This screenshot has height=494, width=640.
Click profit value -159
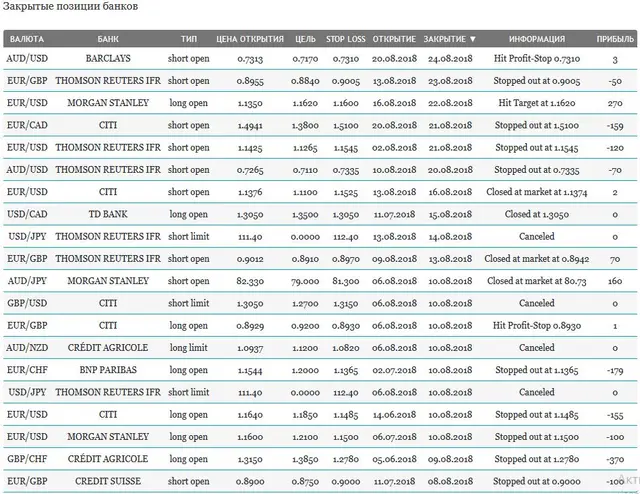pyautogui.click(x=615, y=126)
